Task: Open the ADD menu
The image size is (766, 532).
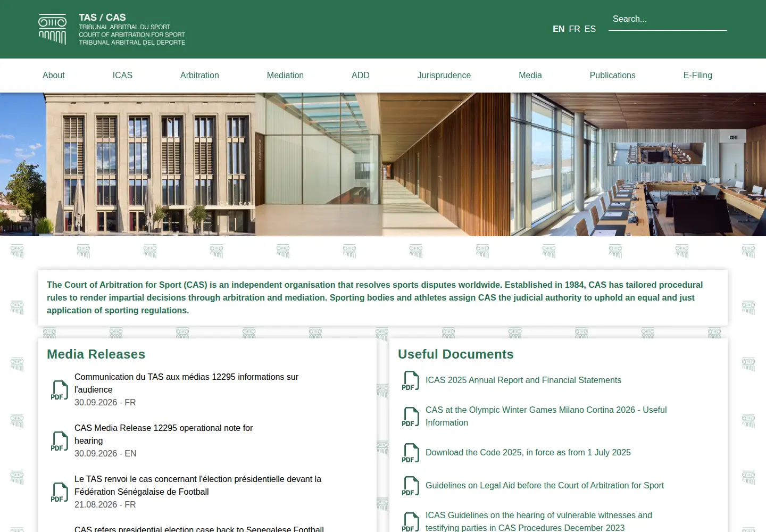Action: [361, 76]
